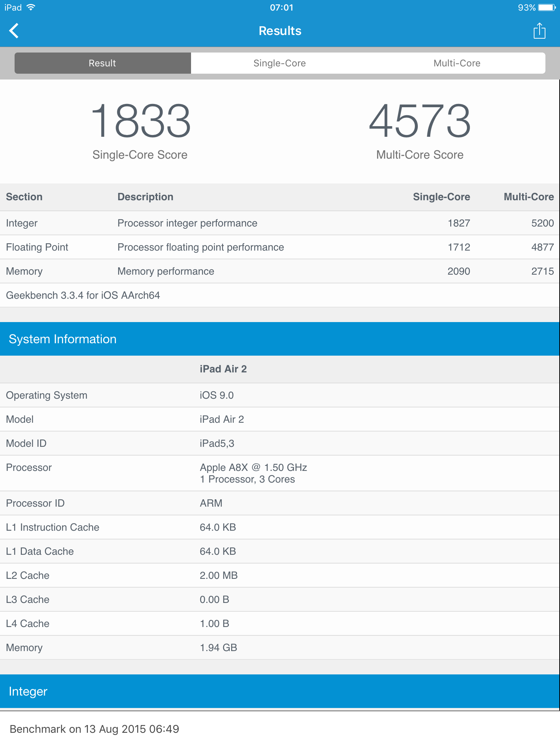Switch to the Multi-Core tab
Viewport: 560px width, 747px height.
click(457, 63)
